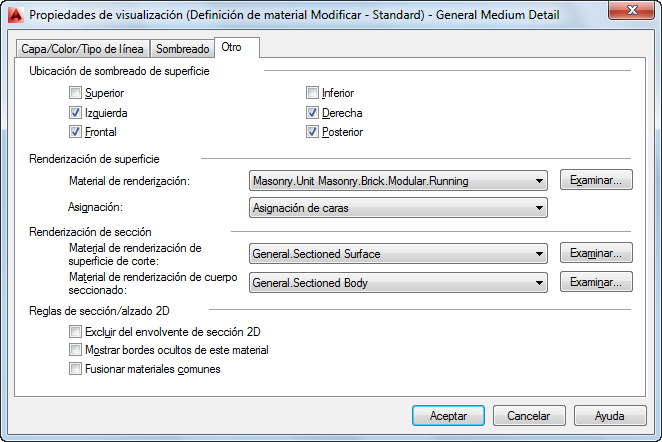Switch to the Capa/Color/Tipo de línea tab
This screenshot has width=662, height=442.
[83, 49]
